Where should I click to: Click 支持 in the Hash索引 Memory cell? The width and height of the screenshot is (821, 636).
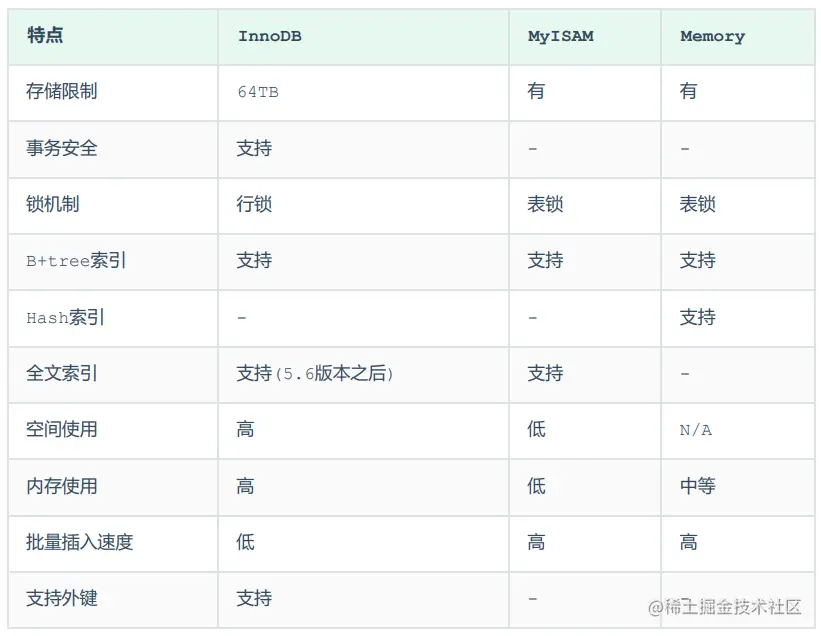pos(697,317)
